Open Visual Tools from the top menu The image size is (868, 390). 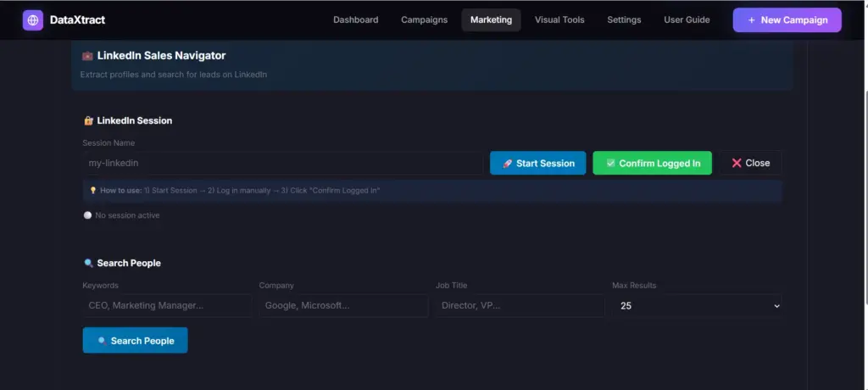(559, 20)
